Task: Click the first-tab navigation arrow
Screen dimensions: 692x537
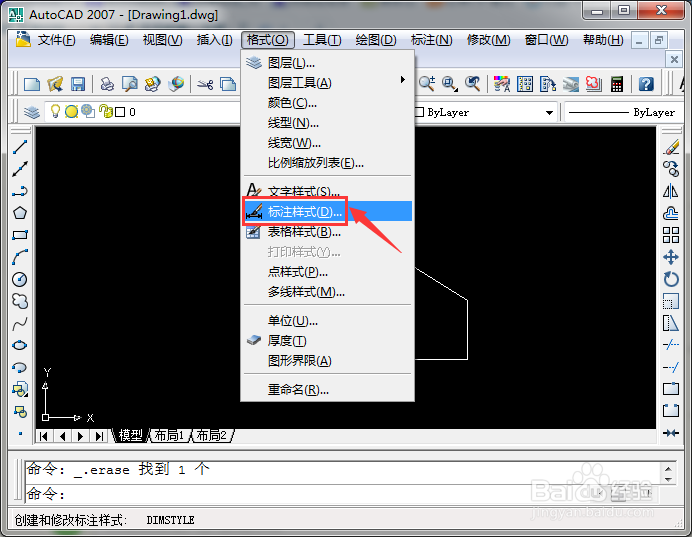Action: click(x=43, y=436)
